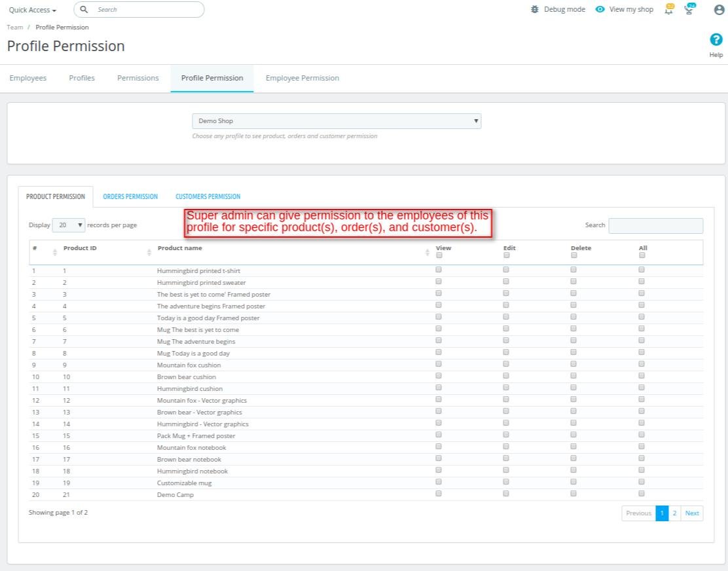Screen dimensions: 728x571
Task: Click the Next pagination button
Action: click(x=692, y=513)
